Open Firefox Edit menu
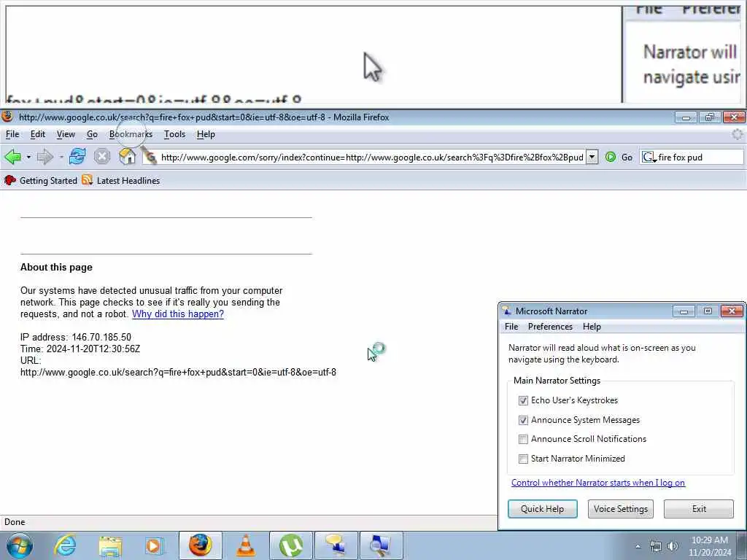747x560 pixels. (x=38, y=134)
